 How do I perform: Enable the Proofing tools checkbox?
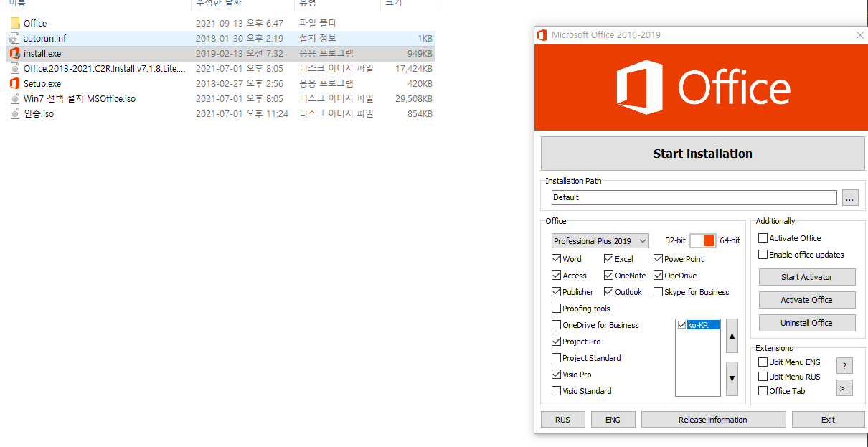pyautogui.click(x=557, y=309)
